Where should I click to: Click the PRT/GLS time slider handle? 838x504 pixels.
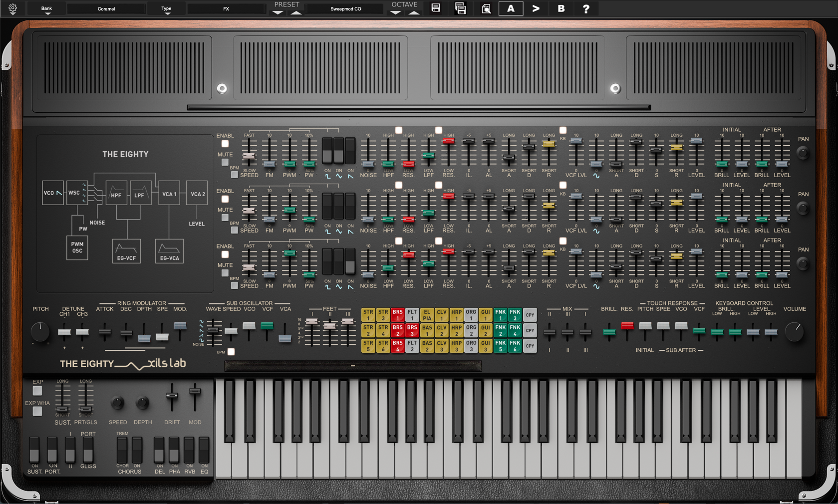pos(86,409)
